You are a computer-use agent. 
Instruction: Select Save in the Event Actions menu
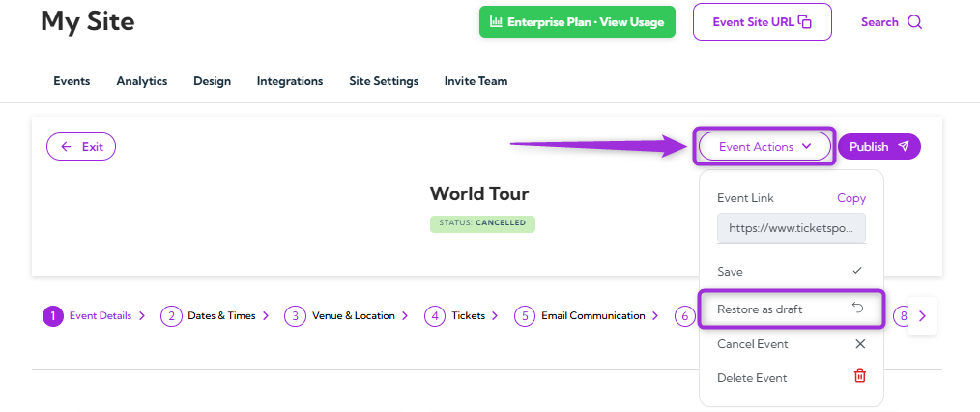tap(791, 272)
